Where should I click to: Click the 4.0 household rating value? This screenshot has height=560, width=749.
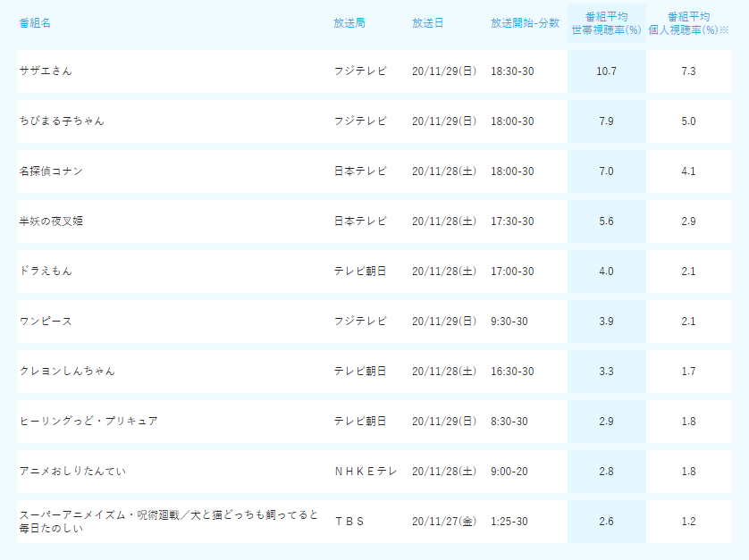point(606,272)
